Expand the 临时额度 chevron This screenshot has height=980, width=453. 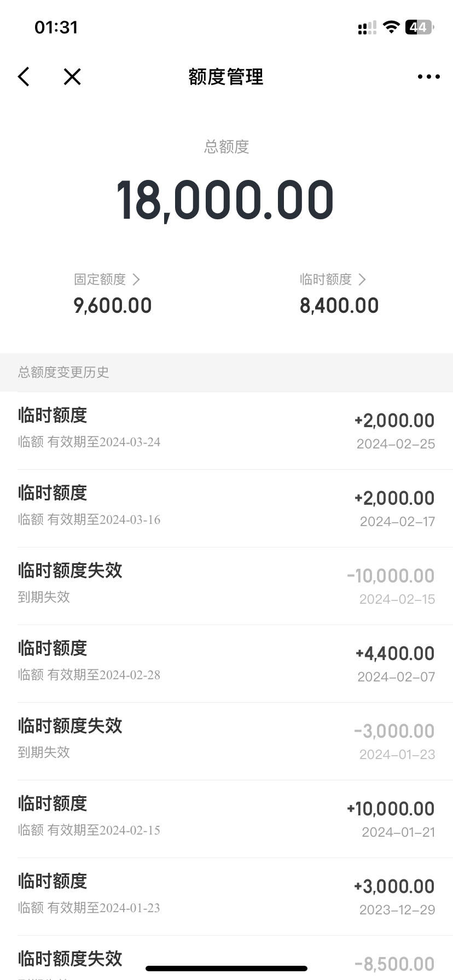pos(362,279)
